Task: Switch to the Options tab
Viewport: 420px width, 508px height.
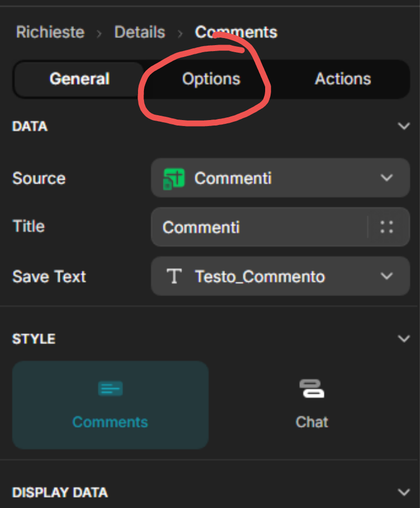Action: pos(211,79)
